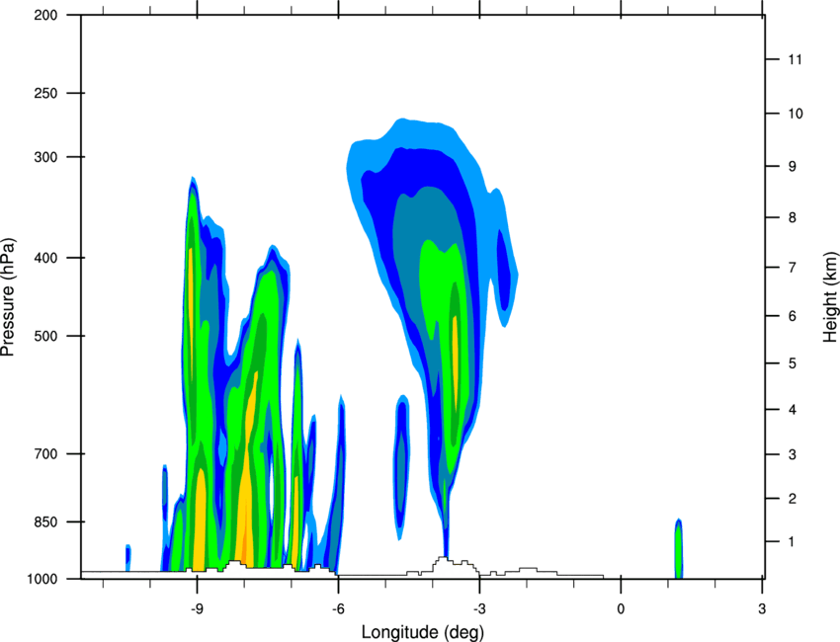Image resolution: width=840 pixels, height=642 pixels.
Task: Select the 250 pressure tick label
Action: pyautogui.click(x=45, y=93)
